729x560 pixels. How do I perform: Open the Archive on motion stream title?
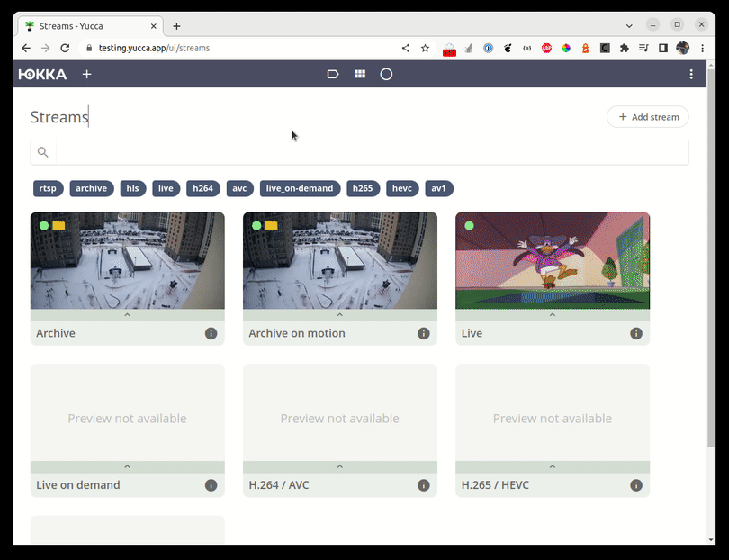click(x=297, y=333)
